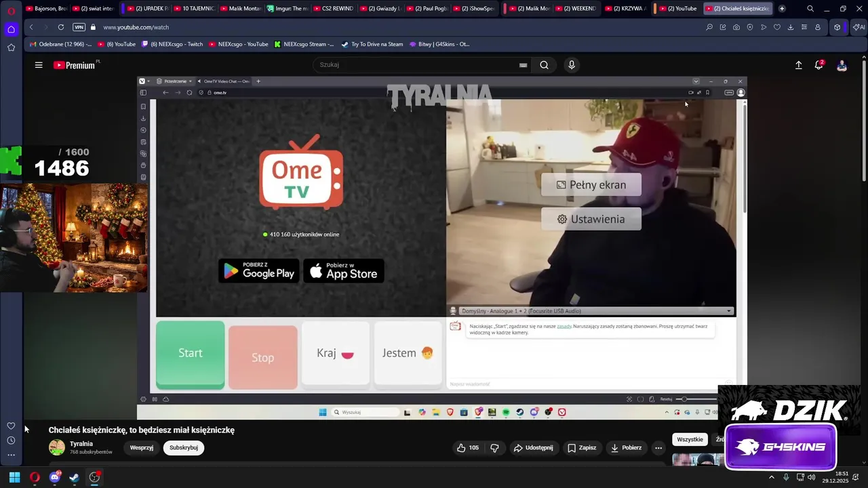This screenshot has height=488, width=868.
Task: Click Google Play download badge
Action: [259, 271]
